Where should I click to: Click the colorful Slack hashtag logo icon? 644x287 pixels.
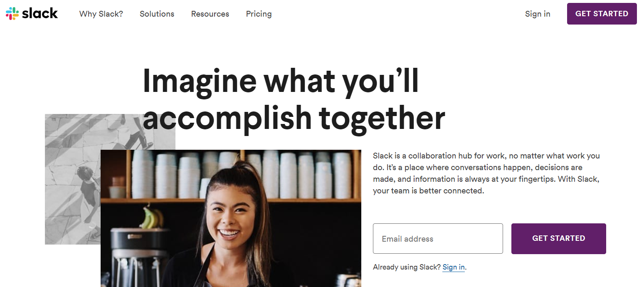pos(12,14)
